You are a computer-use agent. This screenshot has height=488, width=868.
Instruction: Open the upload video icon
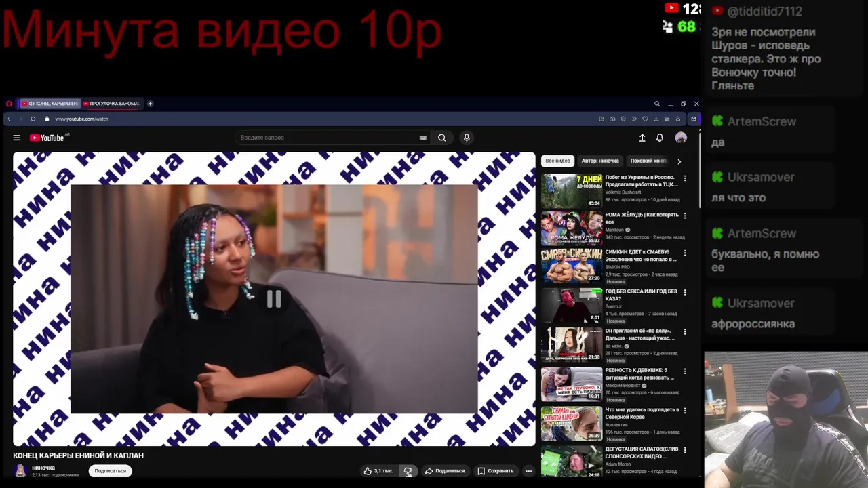click(642, 138)
